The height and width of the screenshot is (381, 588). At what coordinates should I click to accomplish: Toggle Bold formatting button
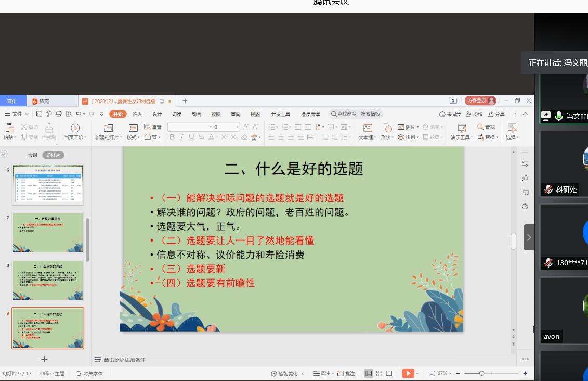[172, 137]
